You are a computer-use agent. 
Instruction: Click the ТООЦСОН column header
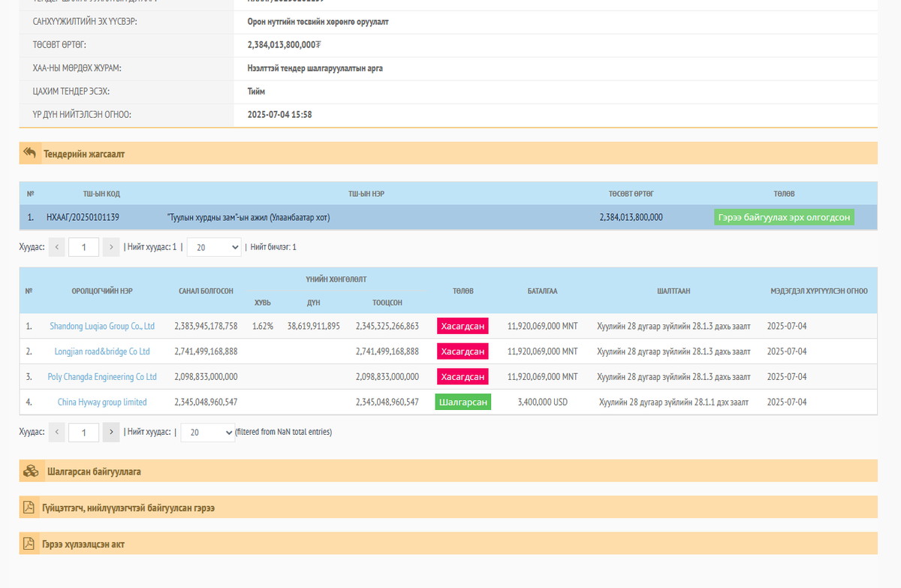tap(387, 303)
